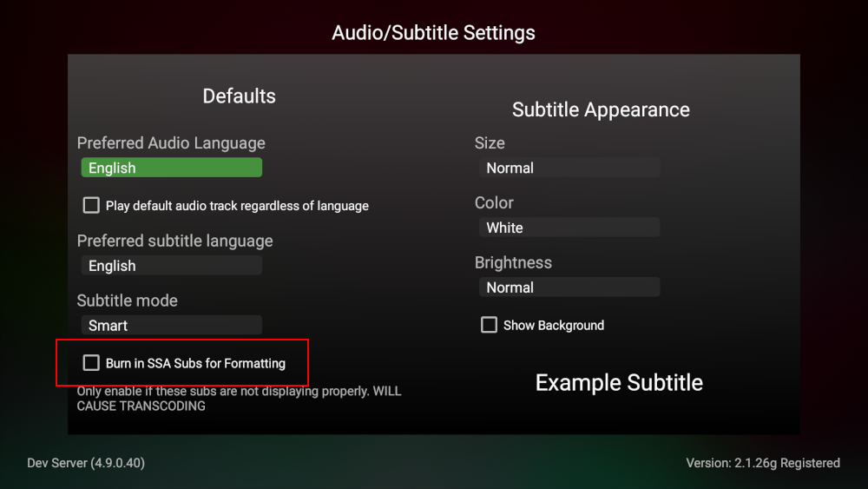
Task: Open the subtitle Size selector
Action: (569, 168)
